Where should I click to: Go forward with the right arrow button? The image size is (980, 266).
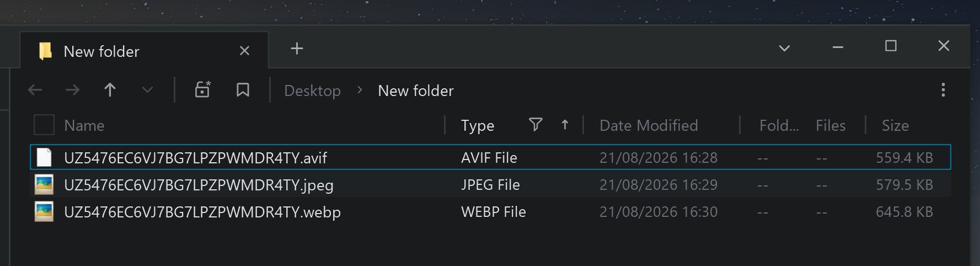(72, 90)
